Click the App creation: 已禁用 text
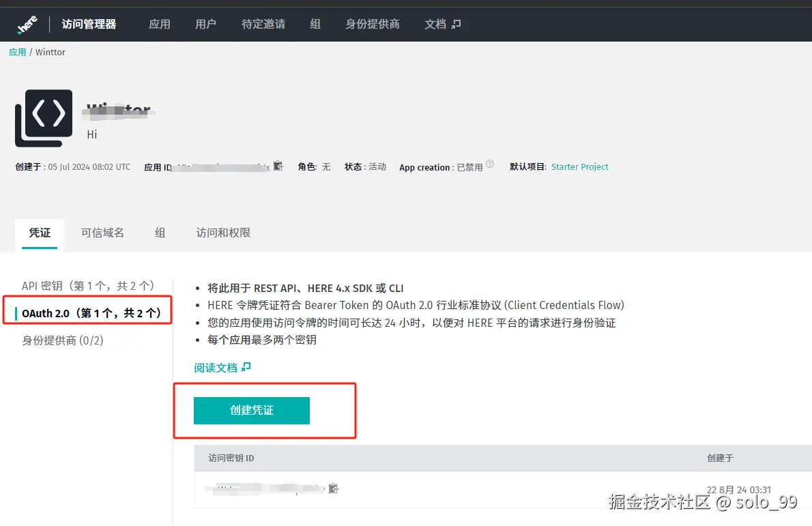This screenshot has width=812, height=526. pos(441,167)
